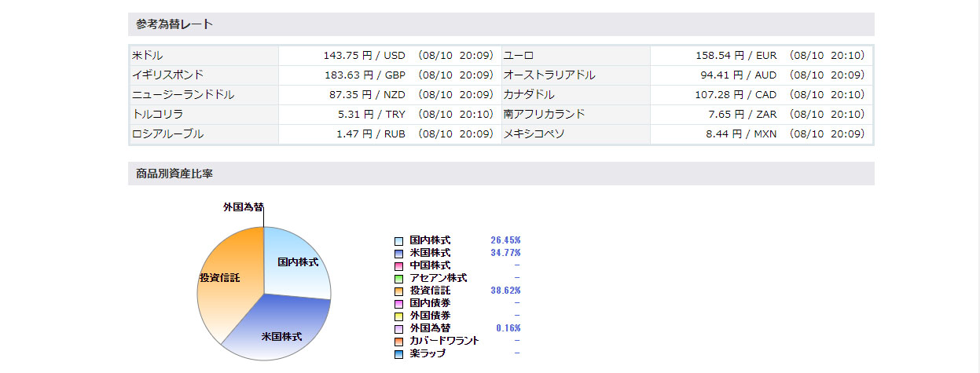Click the 商品別資産比率 section header
Image resolution: width=980 pixels, height=373 pixels.
pos(174,174)
